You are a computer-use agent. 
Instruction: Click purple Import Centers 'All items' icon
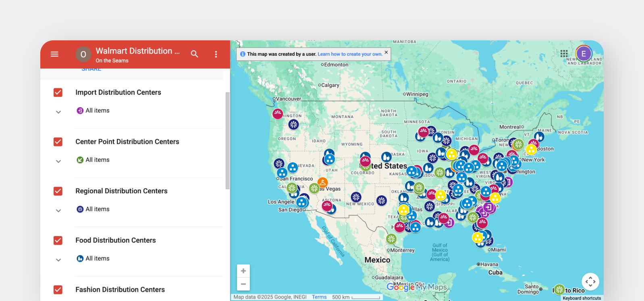tap(80, 111)
